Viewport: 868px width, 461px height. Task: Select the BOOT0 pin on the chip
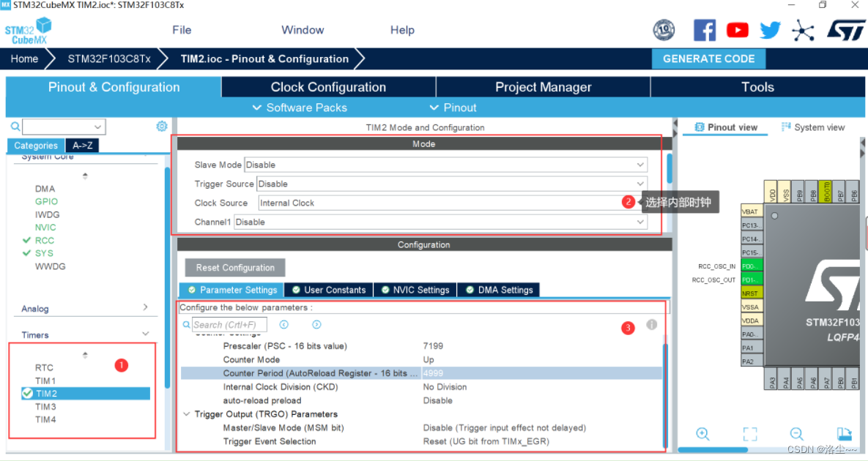tap(826, 191)
